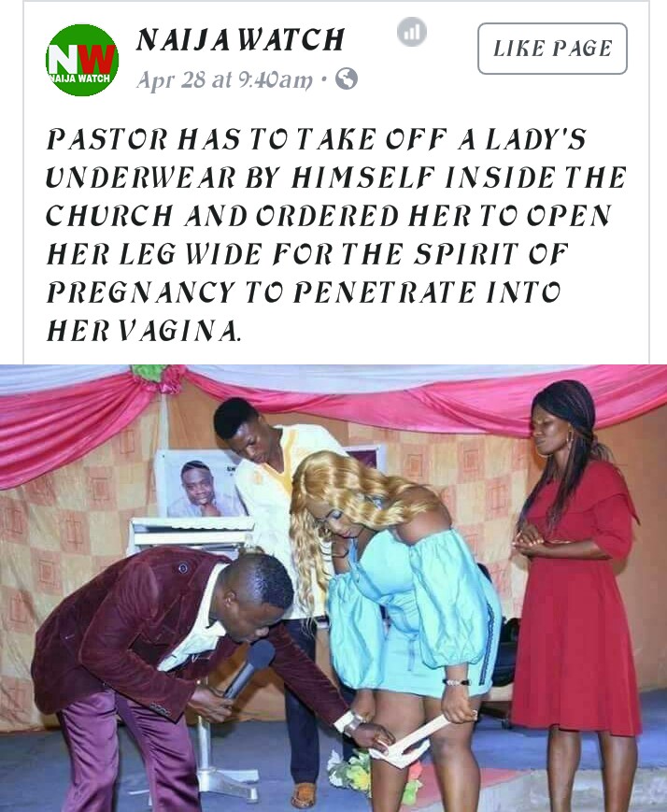Click the post caption text block
The image size is (667, 812).
click(335, 235)
